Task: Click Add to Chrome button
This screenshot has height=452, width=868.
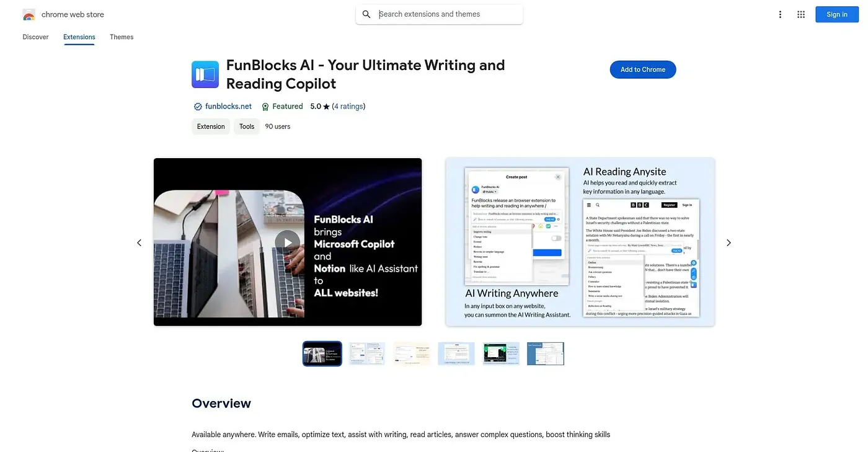Action: coord(643,69)
